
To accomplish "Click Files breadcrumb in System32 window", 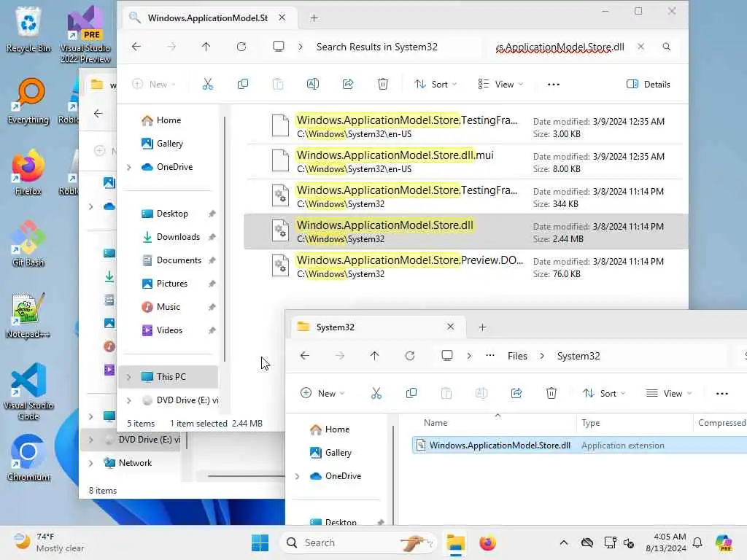I will pyautogui.click(x=517, y=356).
